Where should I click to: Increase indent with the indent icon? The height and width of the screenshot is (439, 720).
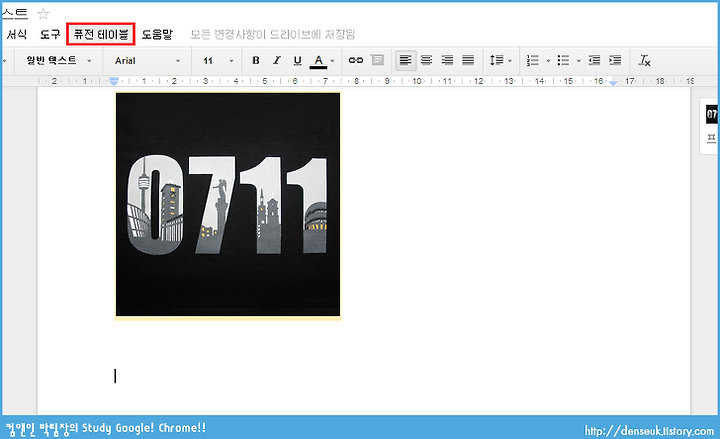[x=615, y=60]
